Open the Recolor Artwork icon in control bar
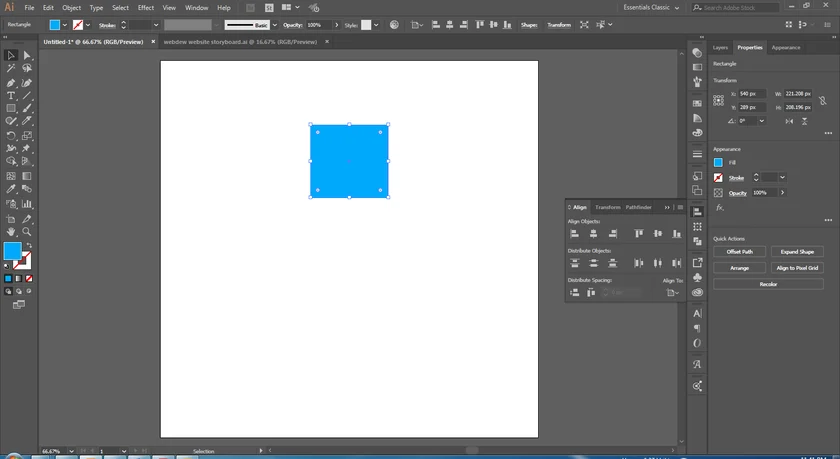 (x=394, y=25)
